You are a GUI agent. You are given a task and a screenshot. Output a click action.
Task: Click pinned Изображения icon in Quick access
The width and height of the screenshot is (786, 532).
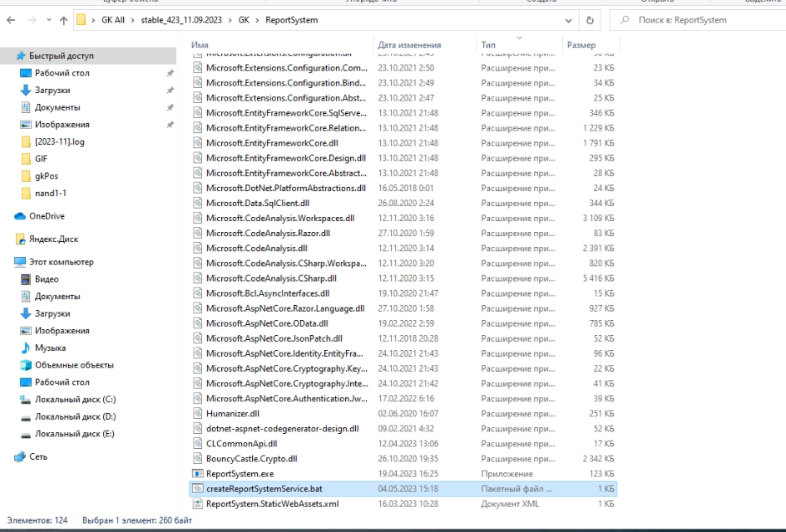[x=26, y=124]
